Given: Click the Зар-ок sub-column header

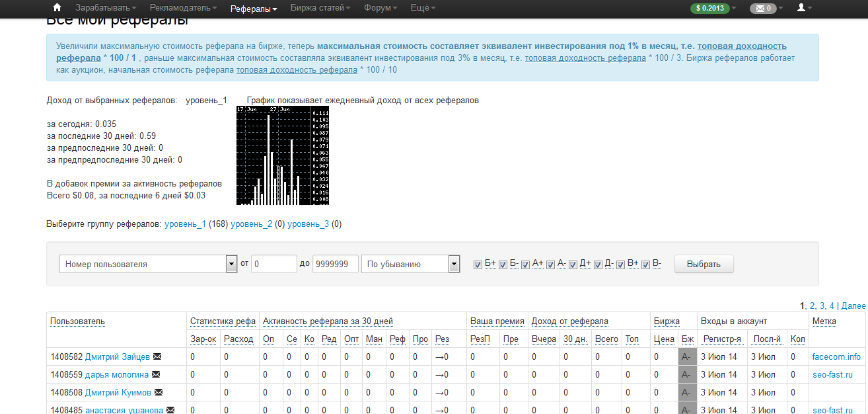Looking at the screenshot, I should [x=203, y=339].
